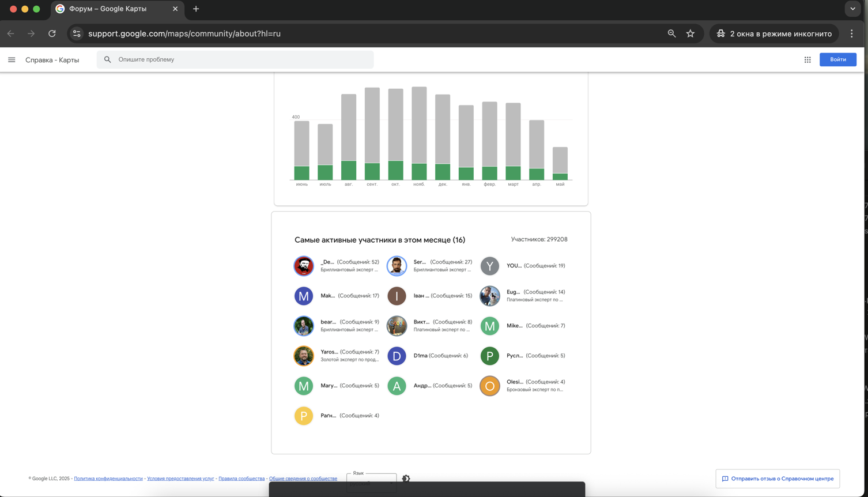
Task: Open the _De... top contributor avatar
Action: (304, 266)
